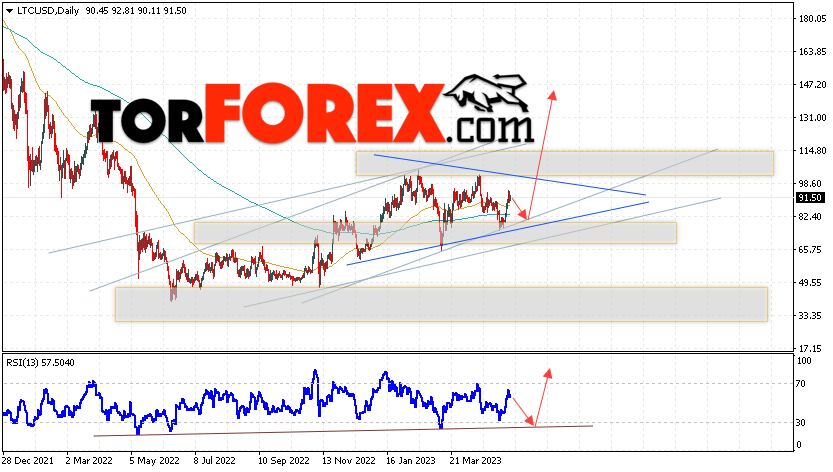Select the 131.00 price axis label

coord(812,117)
